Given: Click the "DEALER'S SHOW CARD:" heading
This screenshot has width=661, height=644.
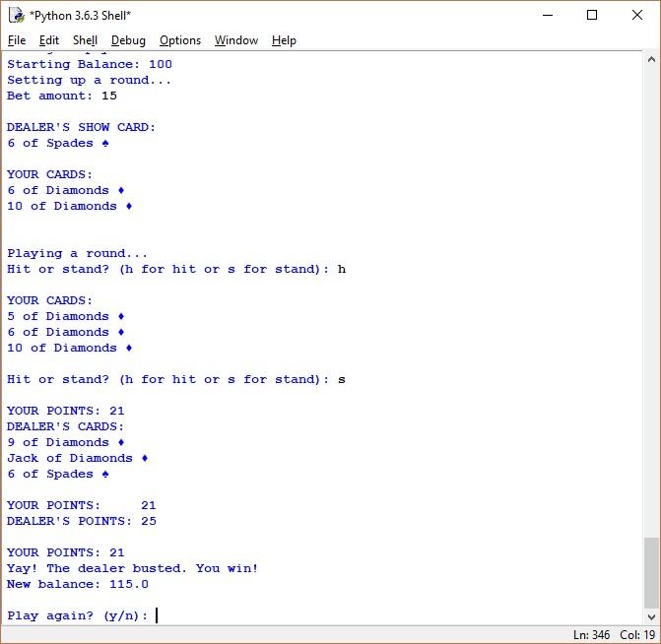Looking at the screenshot, I should click(x=81, y=127).
